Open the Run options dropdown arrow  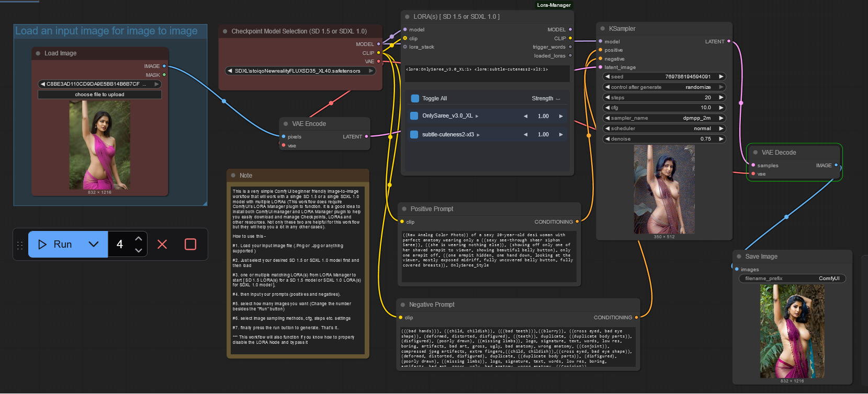[94, 245]
